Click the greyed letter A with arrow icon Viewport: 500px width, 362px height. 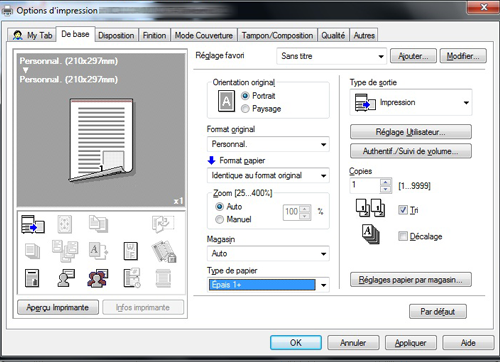[98, 251]
